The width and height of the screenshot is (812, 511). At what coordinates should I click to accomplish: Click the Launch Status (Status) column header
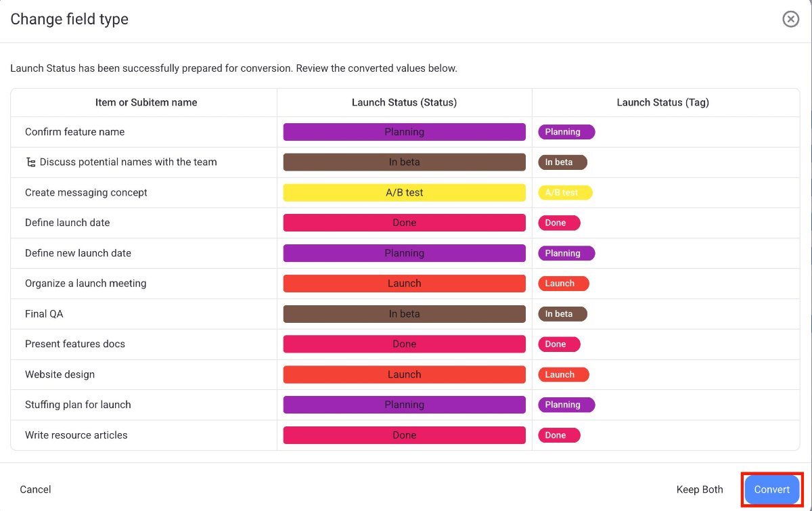pos(404,103)
